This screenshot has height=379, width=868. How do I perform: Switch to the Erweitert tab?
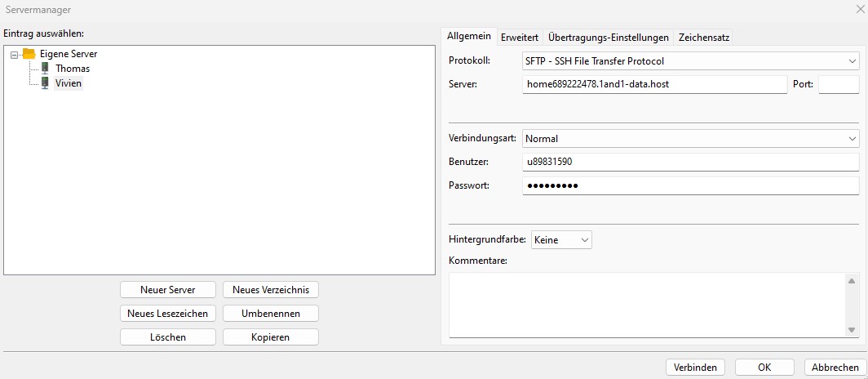519,37
